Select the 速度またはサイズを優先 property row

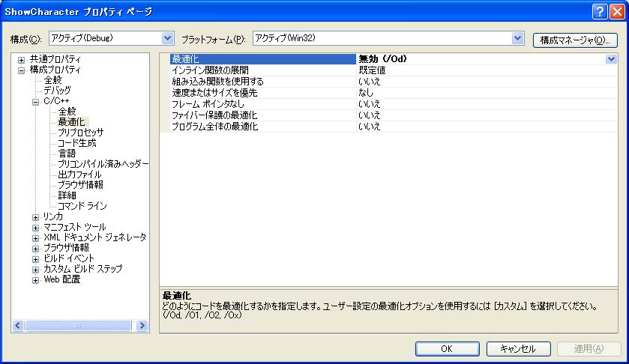(x=388, y=93)
